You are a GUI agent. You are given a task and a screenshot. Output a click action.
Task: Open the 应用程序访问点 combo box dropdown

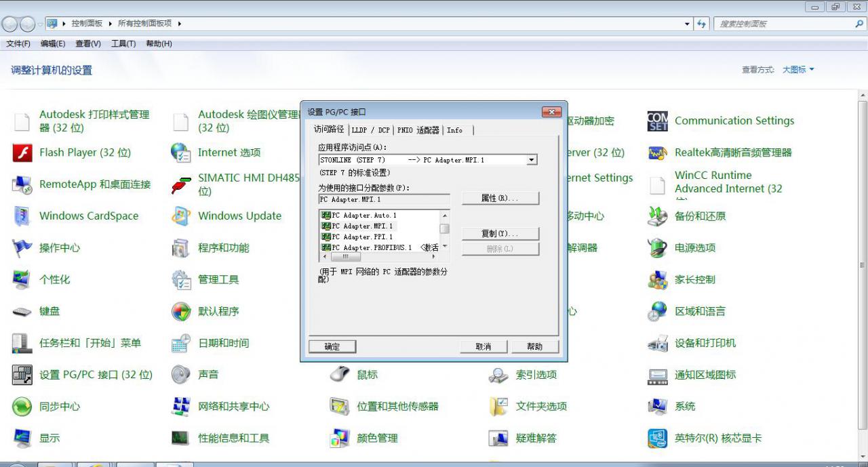(532, 160)
